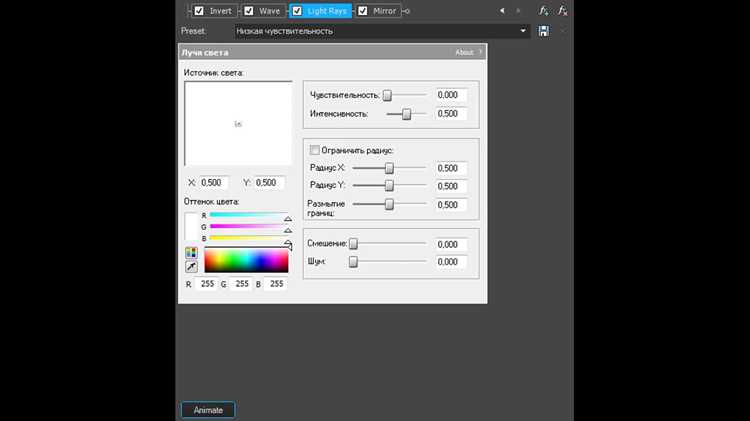
Task: Open the Plug-In Chain icon
Action: tap(543, 11)
